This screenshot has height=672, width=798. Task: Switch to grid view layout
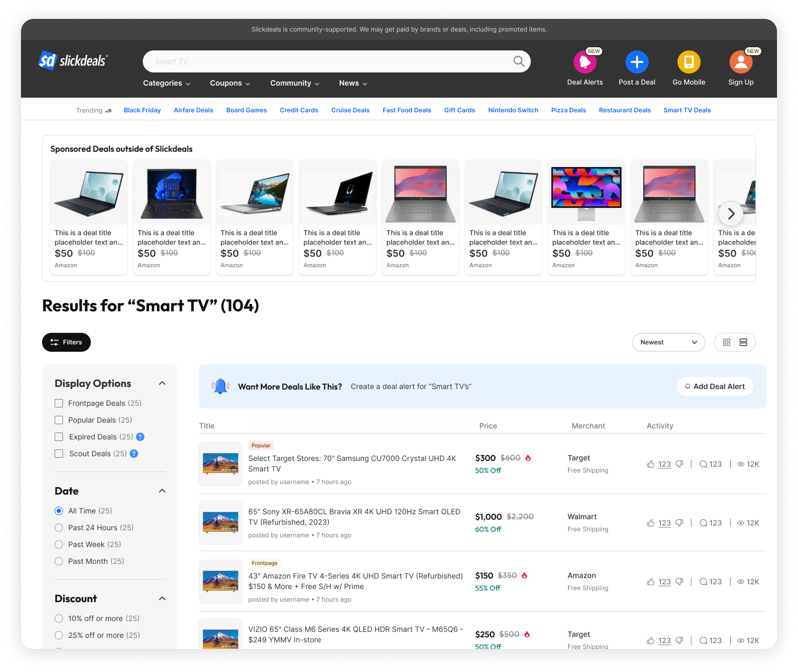727,342
